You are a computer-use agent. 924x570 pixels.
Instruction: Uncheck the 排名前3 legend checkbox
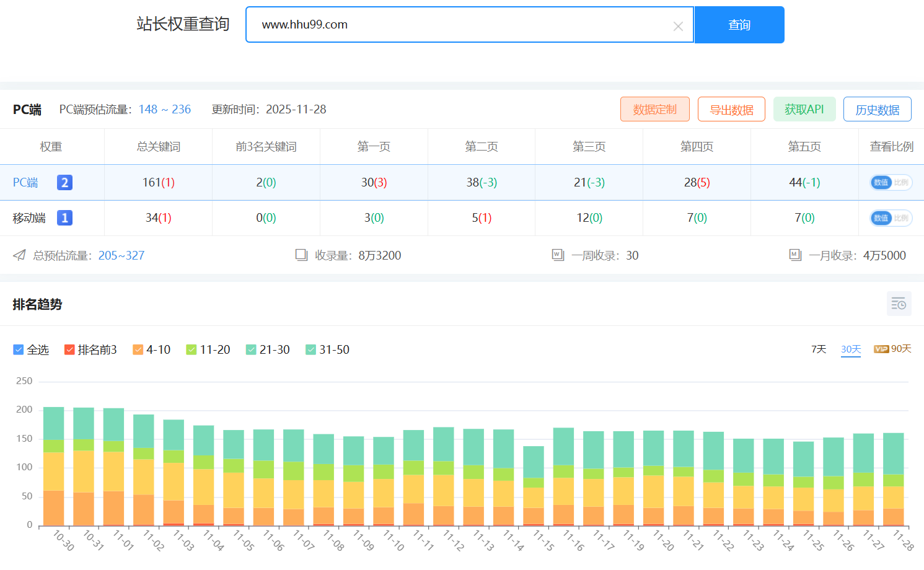click(x=69, y=350)
